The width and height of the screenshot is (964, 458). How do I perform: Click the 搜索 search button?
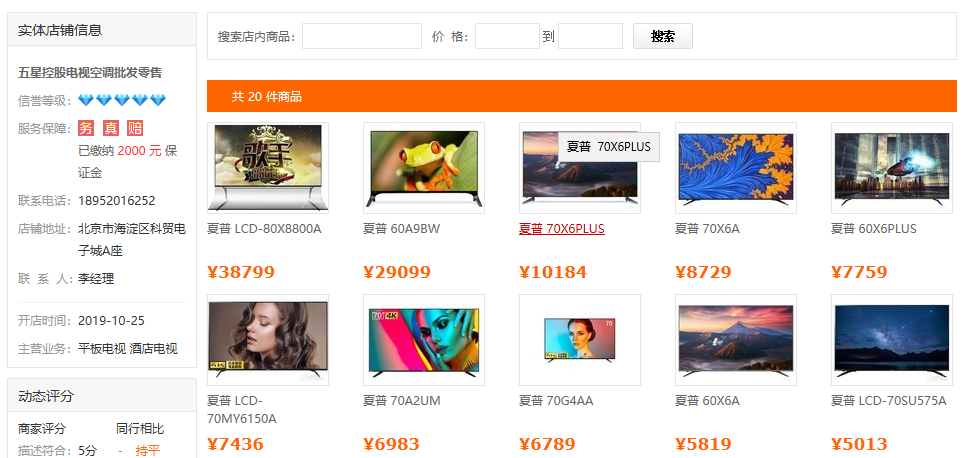[x=663, y=36]
